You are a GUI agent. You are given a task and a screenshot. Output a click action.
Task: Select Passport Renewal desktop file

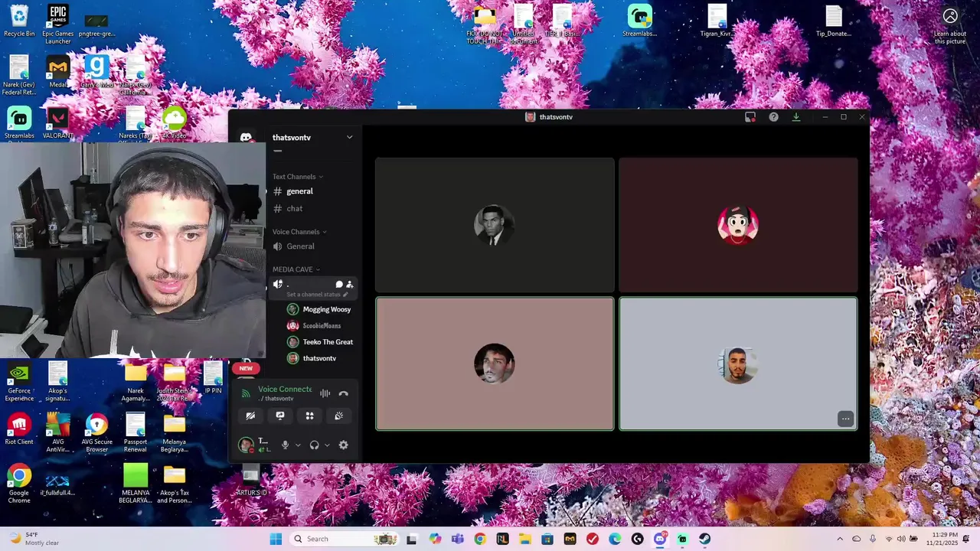point(136,432)
